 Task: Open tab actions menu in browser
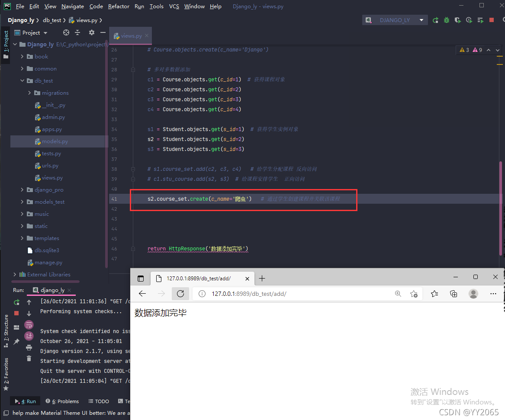point(141,279)
